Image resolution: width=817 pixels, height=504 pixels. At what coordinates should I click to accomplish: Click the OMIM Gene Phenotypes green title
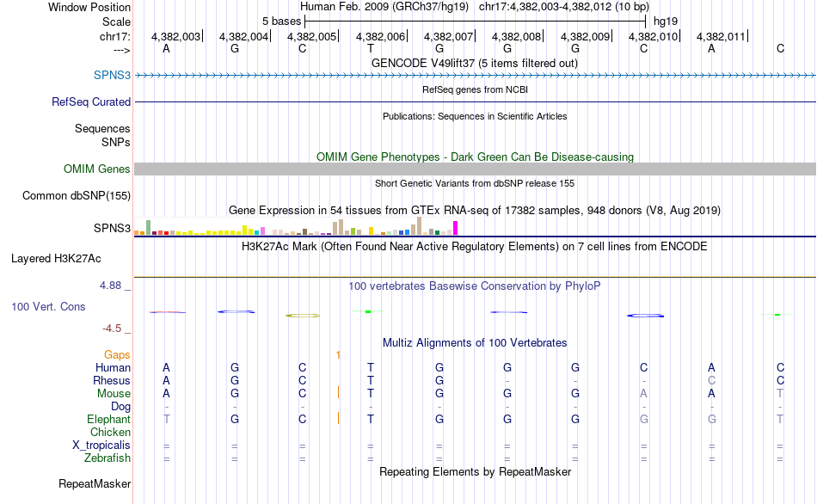pyautogui.click(x=476, y=157)
